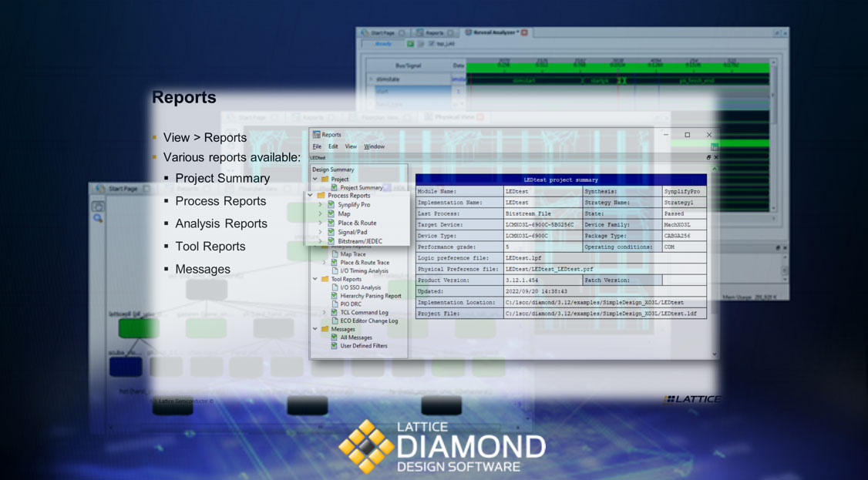Click the Place & Route report icon
The image size is (868, 480).
pyautogui.click(x=331, y=223)
